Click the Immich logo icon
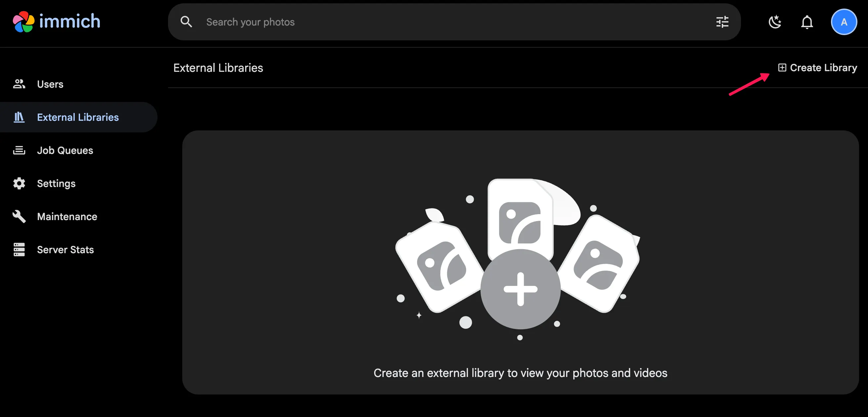Viewport: 868px width, 417px height. [x=23, y=22]
